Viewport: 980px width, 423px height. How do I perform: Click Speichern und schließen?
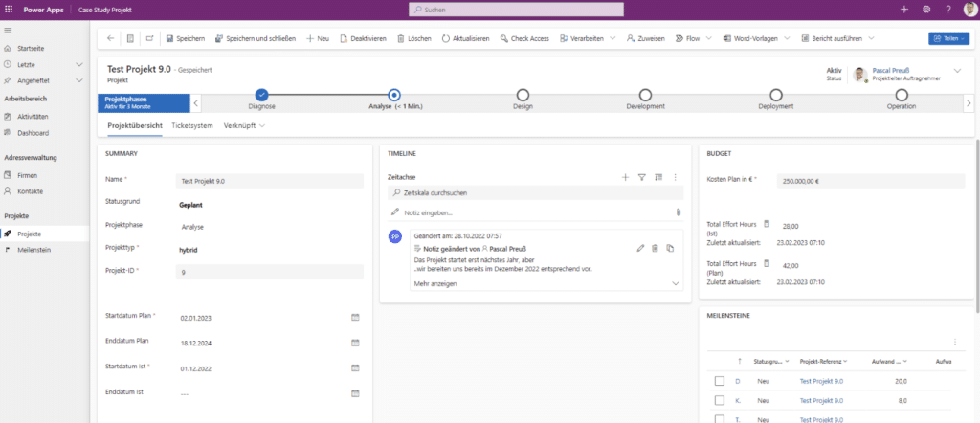pos(255,38)
